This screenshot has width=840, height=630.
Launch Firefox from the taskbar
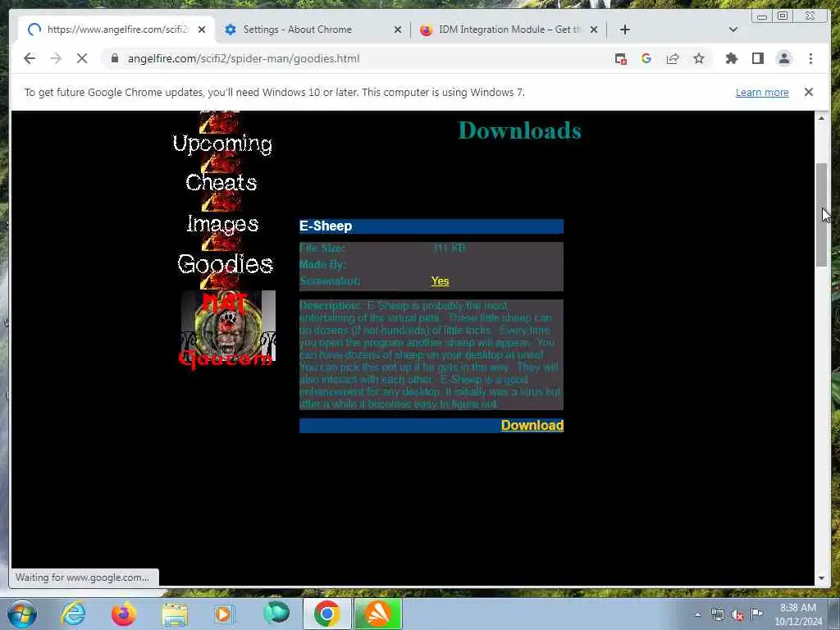click(x=124, y=614)
